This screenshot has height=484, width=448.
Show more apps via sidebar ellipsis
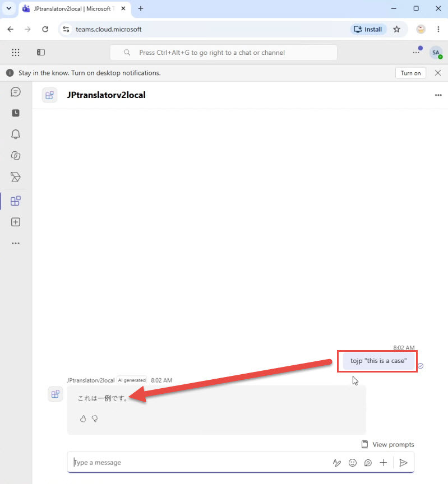pos(16,243)
